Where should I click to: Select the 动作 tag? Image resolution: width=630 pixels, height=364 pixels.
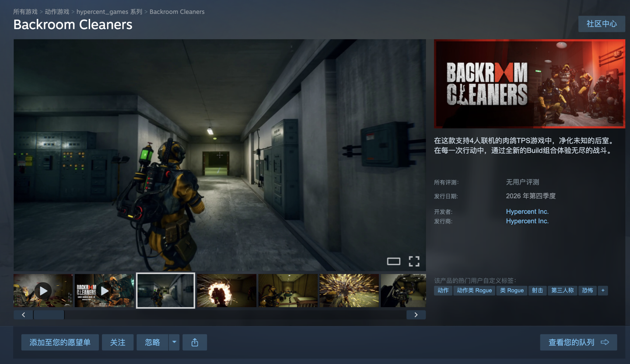443,291
